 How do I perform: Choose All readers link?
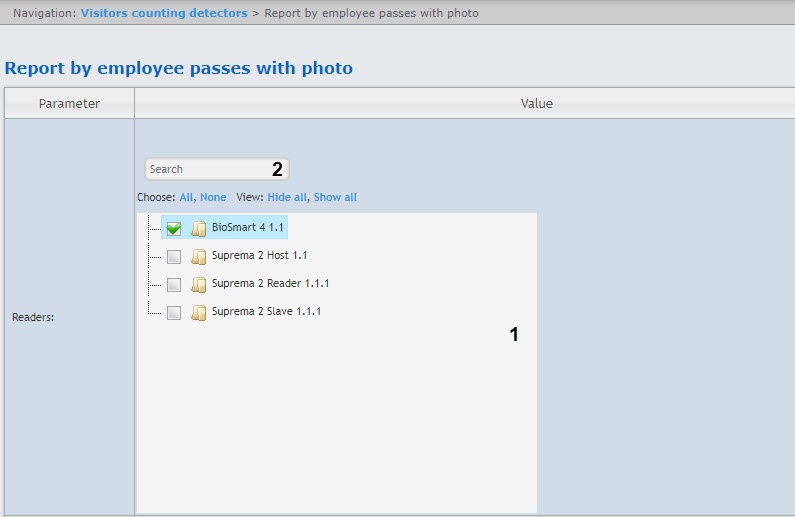click(x=186, y=197)
